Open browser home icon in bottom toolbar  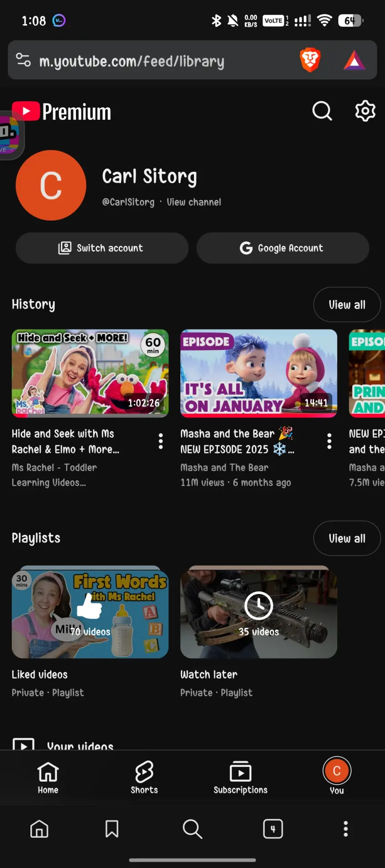[39, 829]
